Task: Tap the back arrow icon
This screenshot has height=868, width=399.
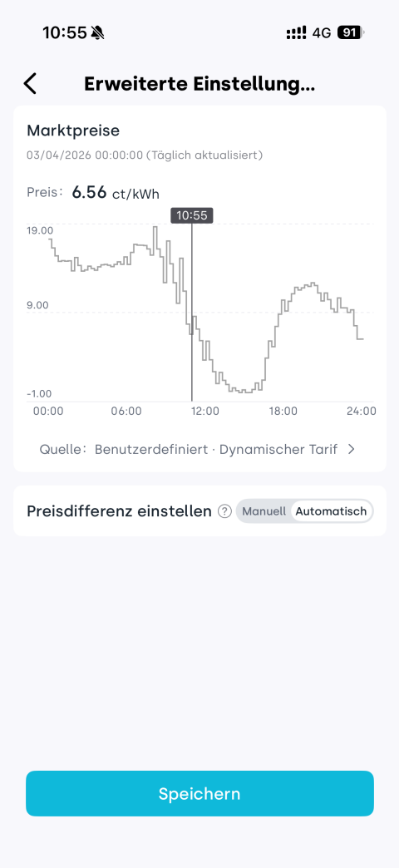Action: click(x=30, y=84)
